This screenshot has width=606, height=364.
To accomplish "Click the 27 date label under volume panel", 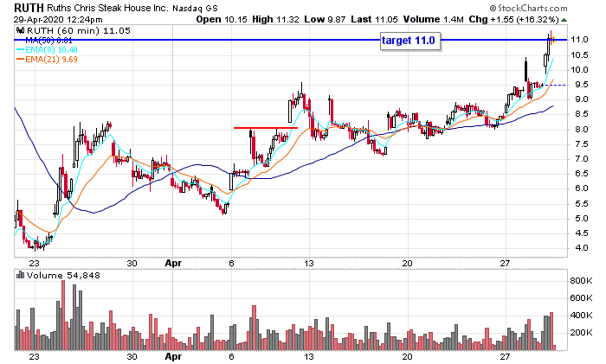I will [505, 356].
